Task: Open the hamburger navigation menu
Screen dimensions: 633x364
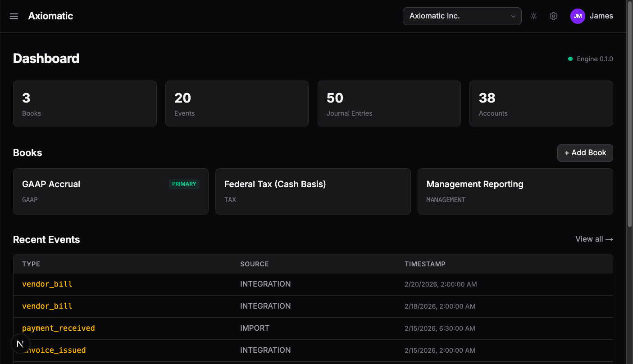Action: click(x=14, y=16)
